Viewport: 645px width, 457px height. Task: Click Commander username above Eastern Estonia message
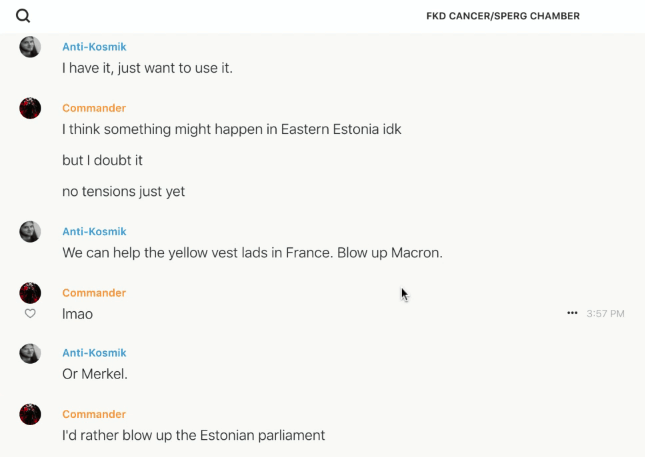pos(94,108)
